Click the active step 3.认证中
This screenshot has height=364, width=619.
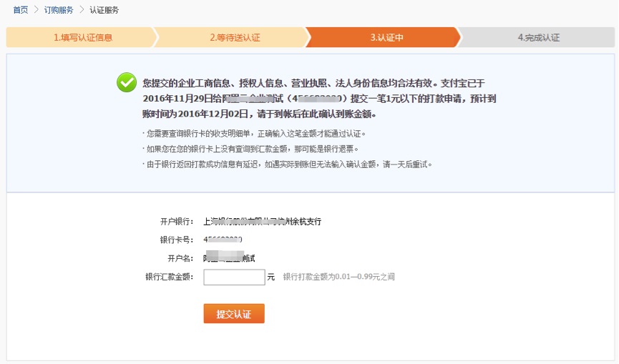click(x=386, y=37)
